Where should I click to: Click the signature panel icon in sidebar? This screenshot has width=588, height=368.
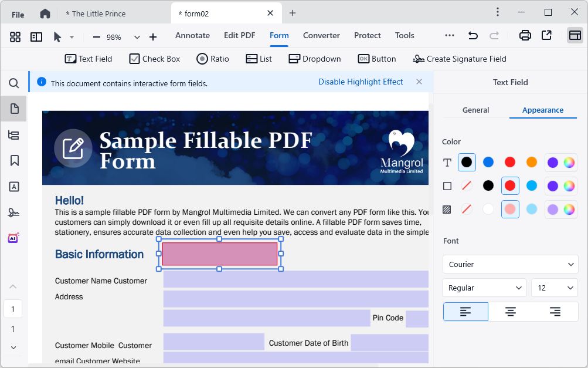(14, 212)
